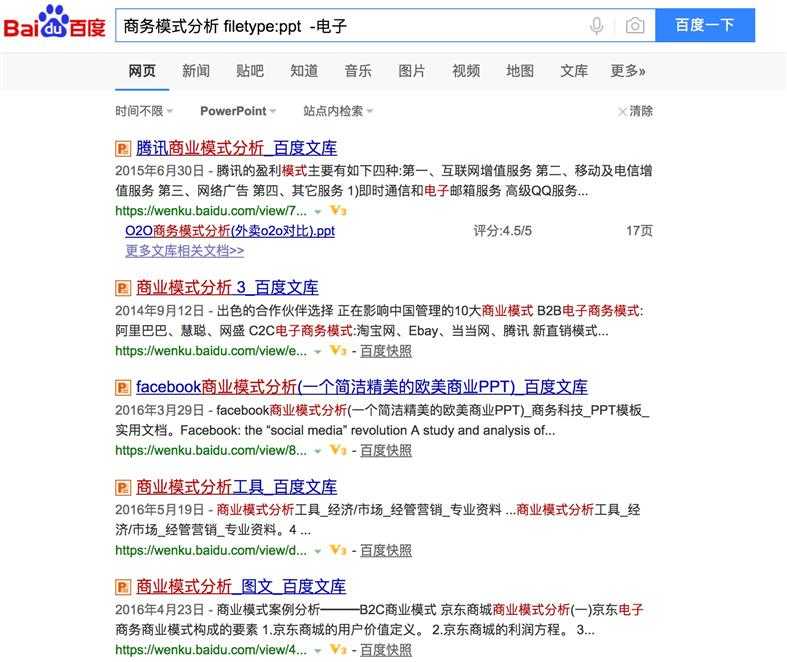Open 百度快照 for 商业模式分析工具 result

(x=386, y=551)
